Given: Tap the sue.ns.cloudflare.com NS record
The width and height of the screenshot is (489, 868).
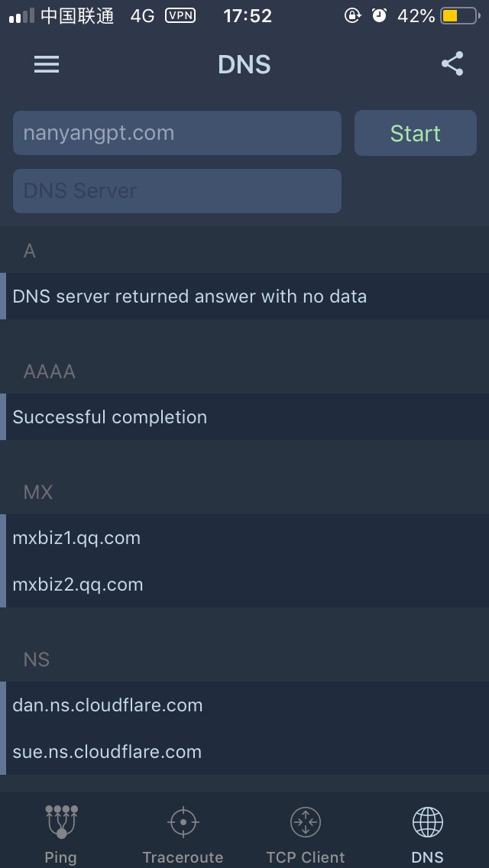Looking at the screenshot, I should (107, 752).
